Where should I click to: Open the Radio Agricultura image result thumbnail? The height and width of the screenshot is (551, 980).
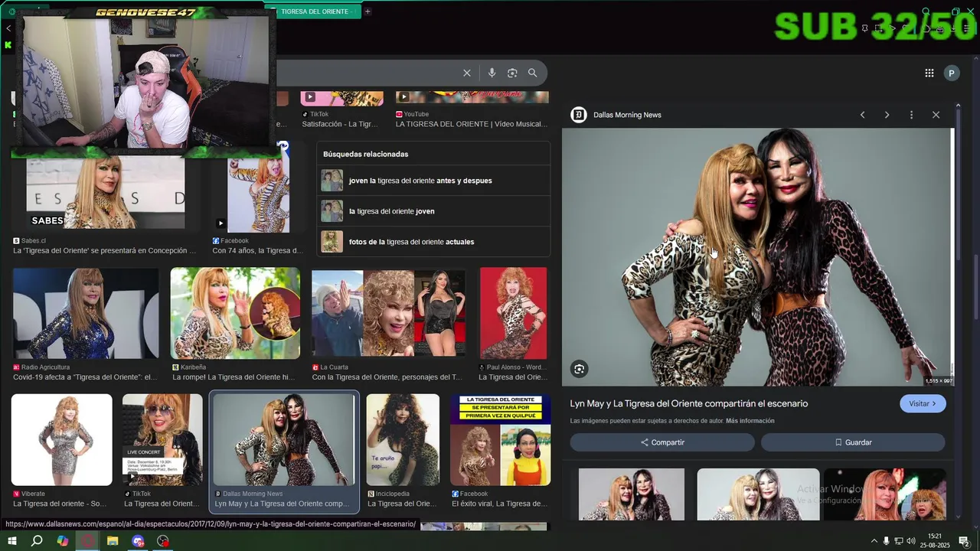pyautogui.click(x=86, y=313)
